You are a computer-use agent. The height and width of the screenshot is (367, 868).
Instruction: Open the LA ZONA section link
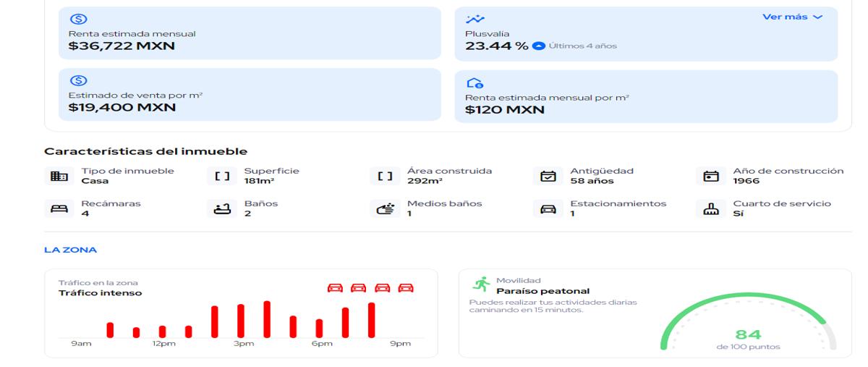coord(70,250)
